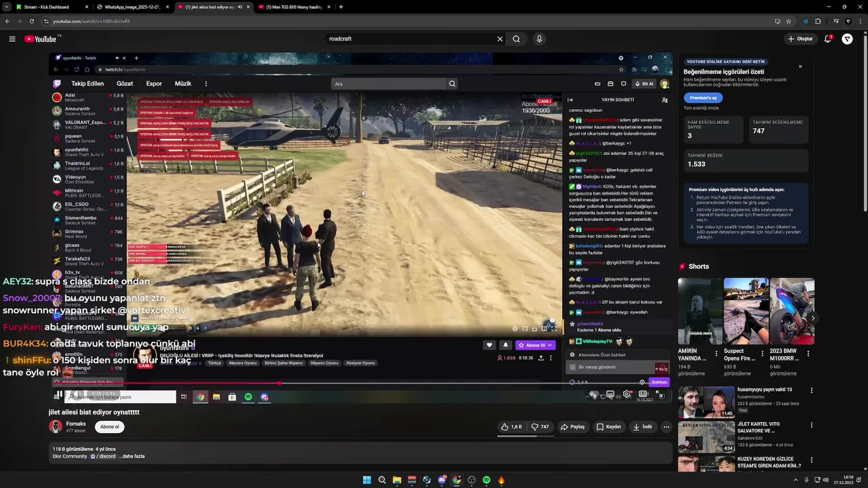
Task: Toggle theater mode in the player
Action: pos(643,394)
